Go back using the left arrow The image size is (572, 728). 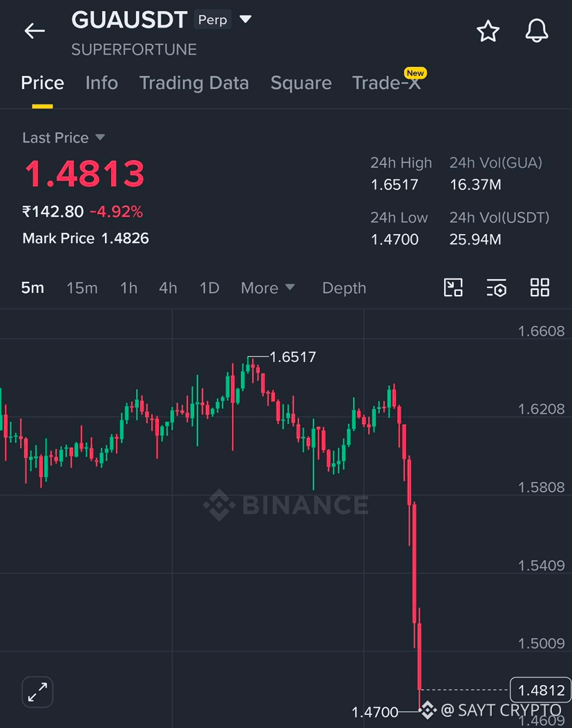(35, 31)
